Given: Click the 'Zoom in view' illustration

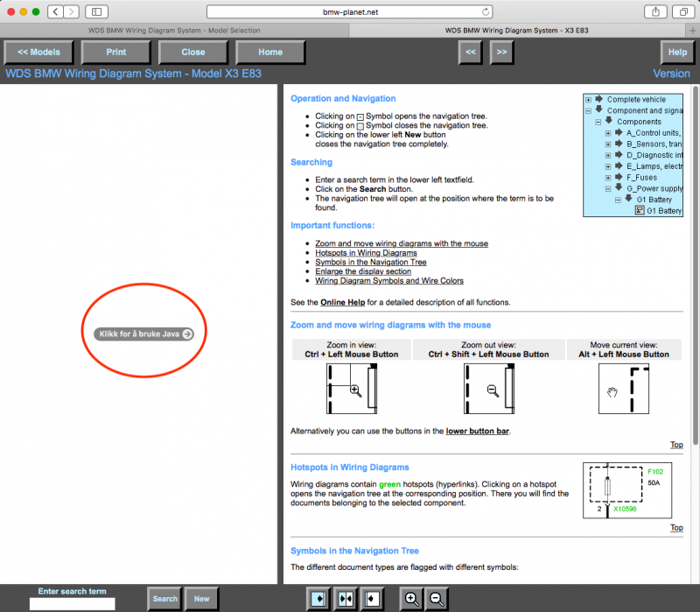Looking at the screenshot, I should click(x=352, y=389).
